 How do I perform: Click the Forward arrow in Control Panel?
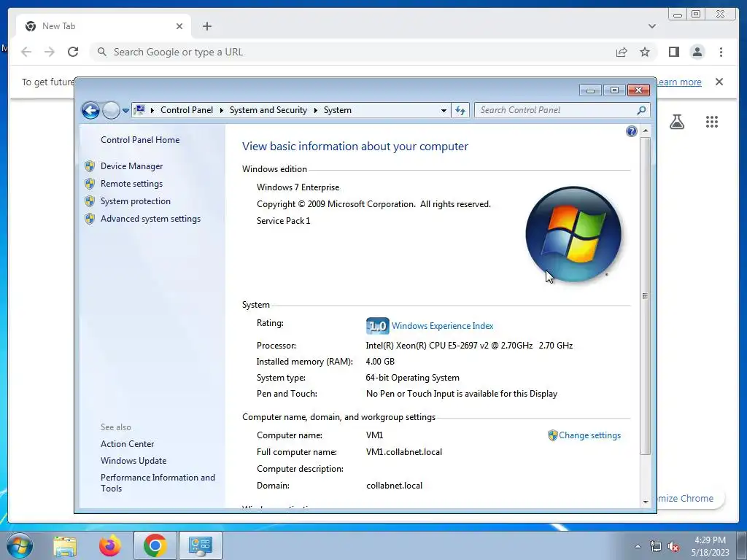(x=111, y=111)
